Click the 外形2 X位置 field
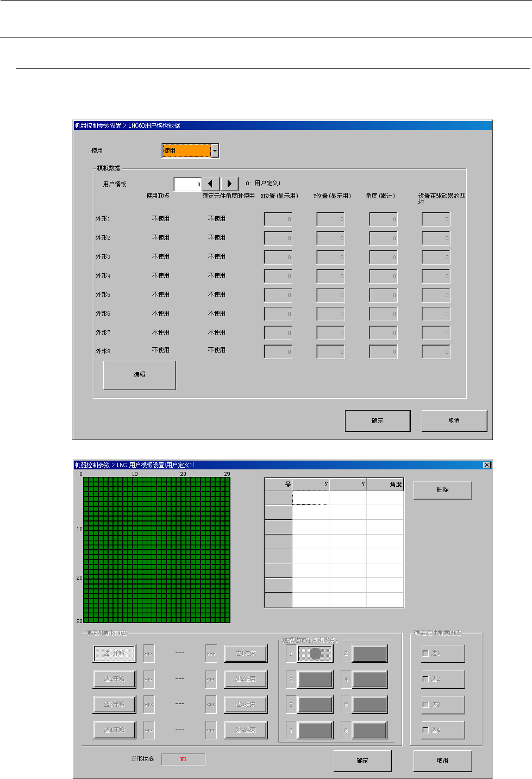Screen dimensions: 532x779 278,238
